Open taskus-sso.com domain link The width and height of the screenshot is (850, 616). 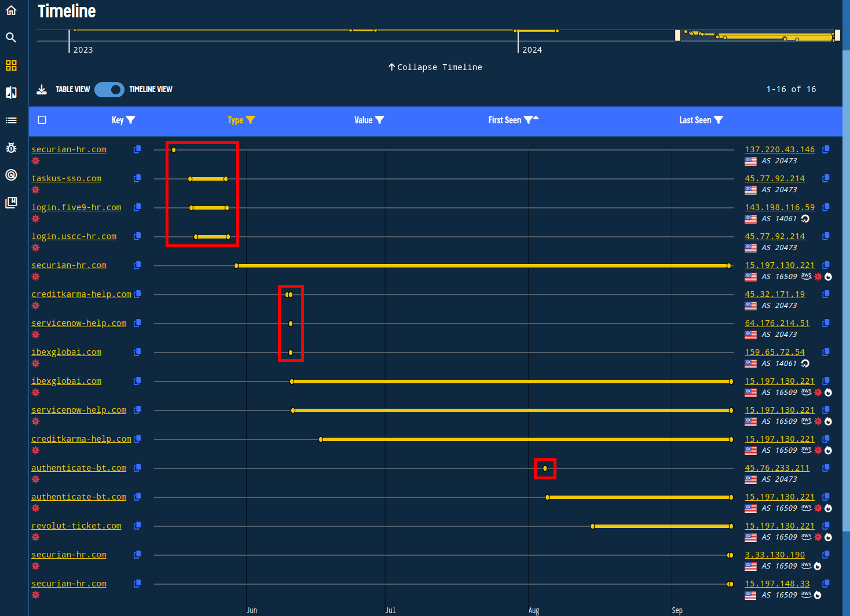67,178
